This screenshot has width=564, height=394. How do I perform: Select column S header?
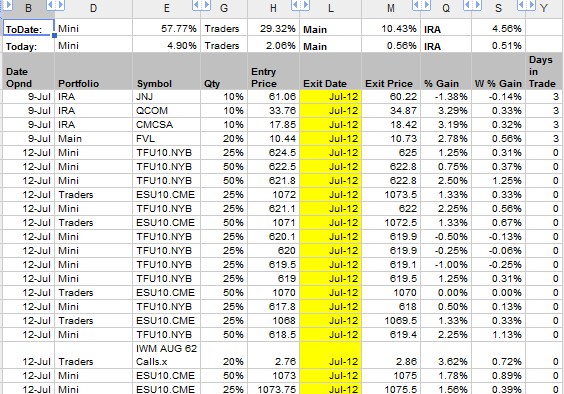(x=499, y=9)
